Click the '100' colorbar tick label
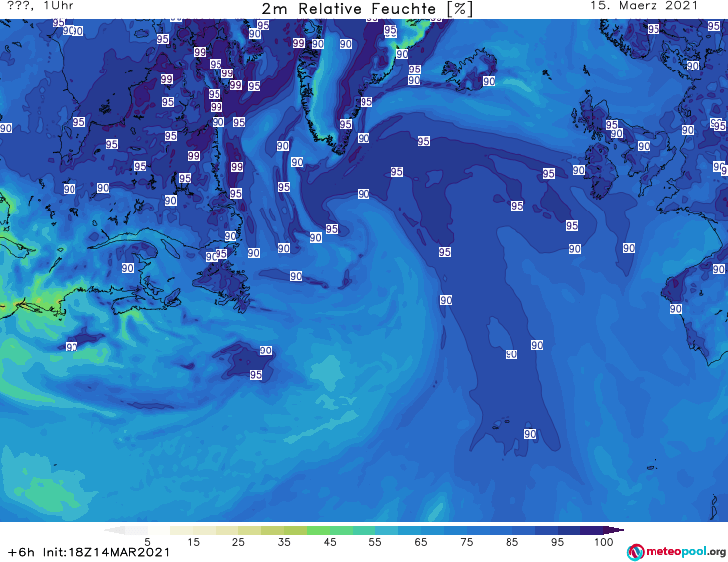 [x=604, y=542]
